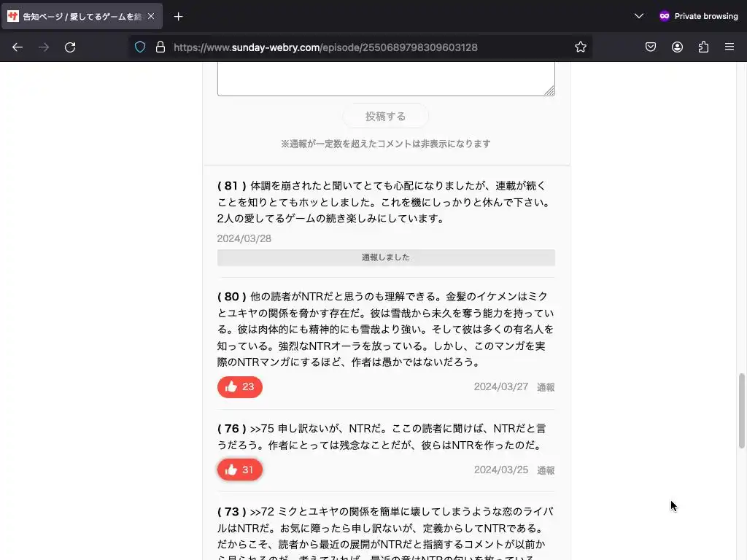Click the 投稿する submit button
The height and width of the screenshot is (560, 747).
[x=385, y=116]
